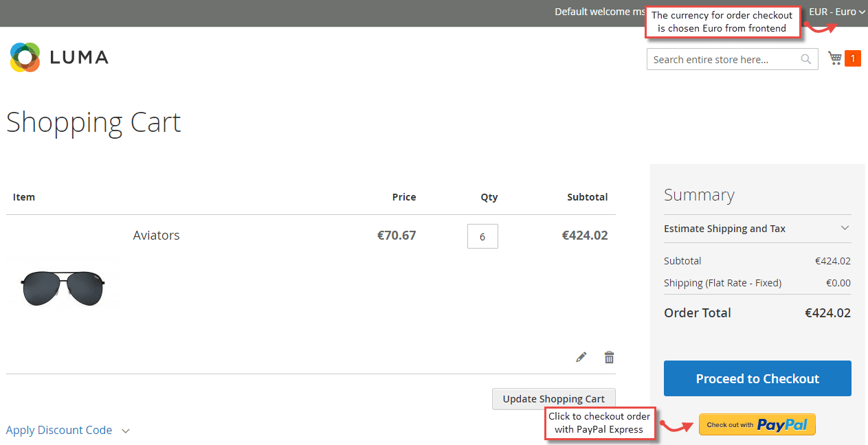Select the €70.67 price value
868x445 pixels.
tap(397, 235)
